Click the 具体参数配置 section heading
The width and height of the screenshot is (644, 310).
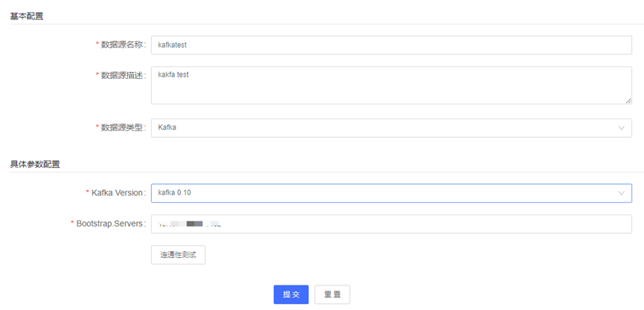pos(34,164)
